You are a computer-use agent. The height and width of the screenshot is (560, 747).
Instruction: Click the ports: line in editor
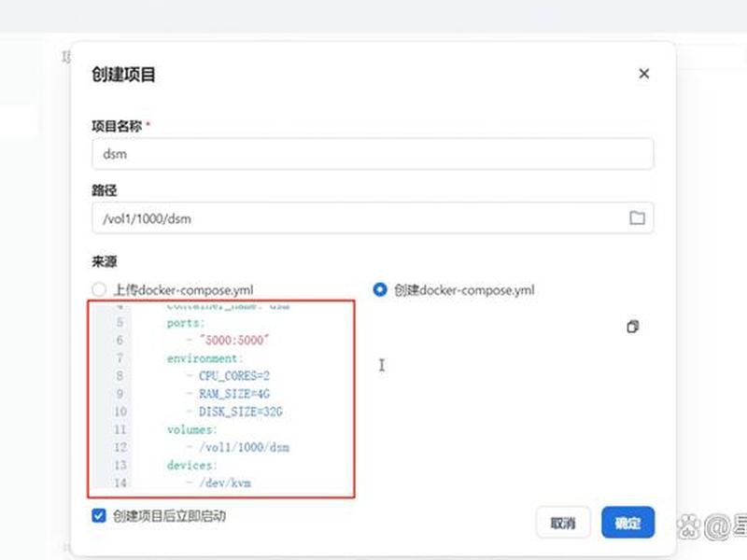pyautogui.click(x=186, y=323)
